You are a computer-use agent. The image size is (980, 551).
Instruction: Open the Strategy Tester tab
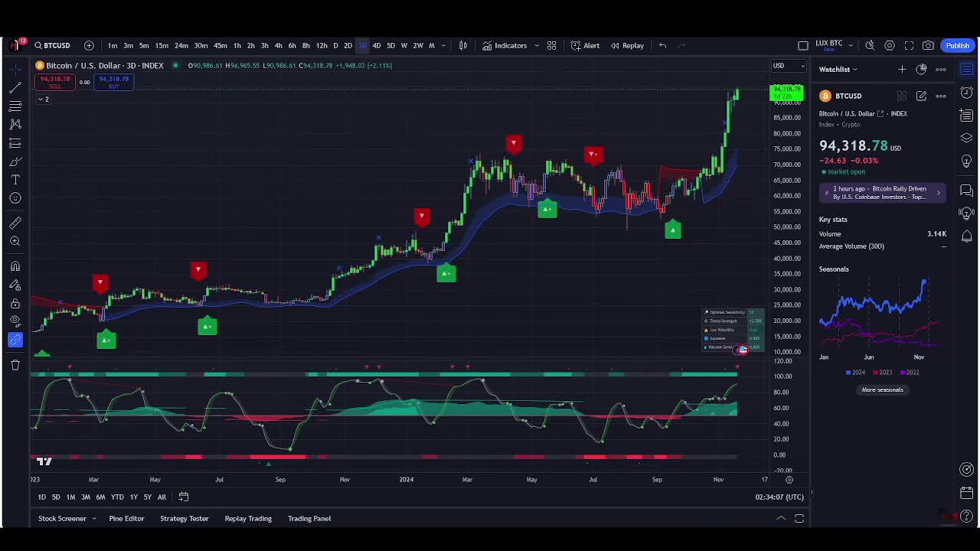(185, 519)
